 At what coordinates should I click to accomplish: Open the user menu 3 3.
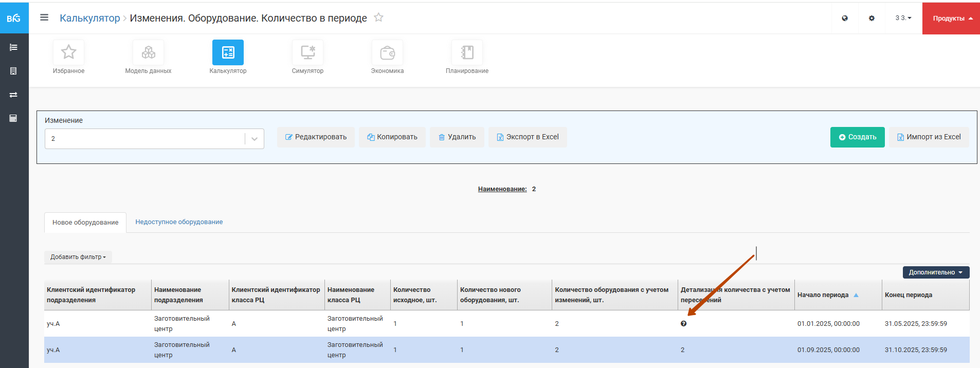click(x=903, y=18)
